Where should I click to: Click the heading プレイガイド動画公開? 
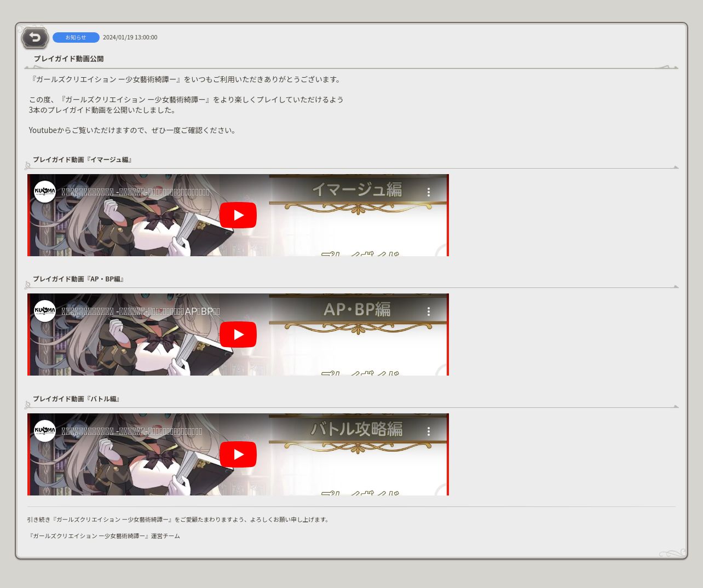68,59
